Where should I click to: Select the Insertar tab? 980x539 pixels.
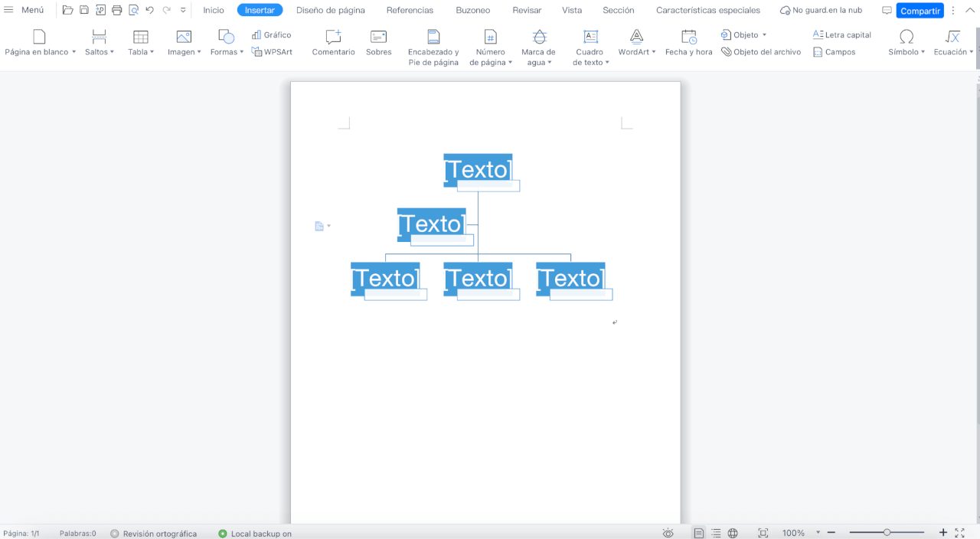click(260, 10)
